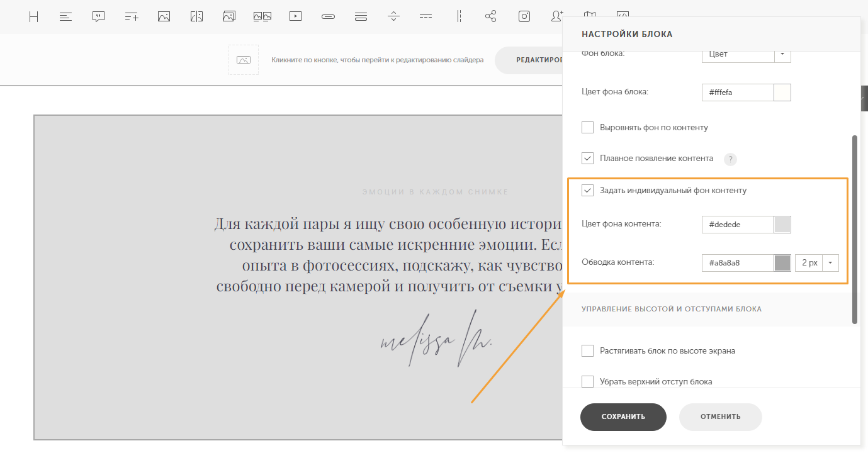Click the Сохранить button
Viewport: 868px width, 453px height.
tap(623, 417)
